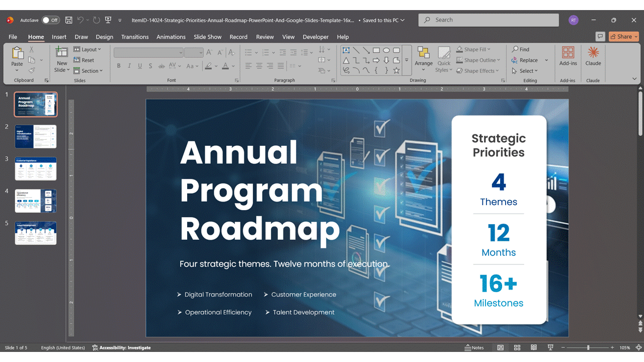
Task: Select the Text Box shape tool
Action: tap(346, 50)
